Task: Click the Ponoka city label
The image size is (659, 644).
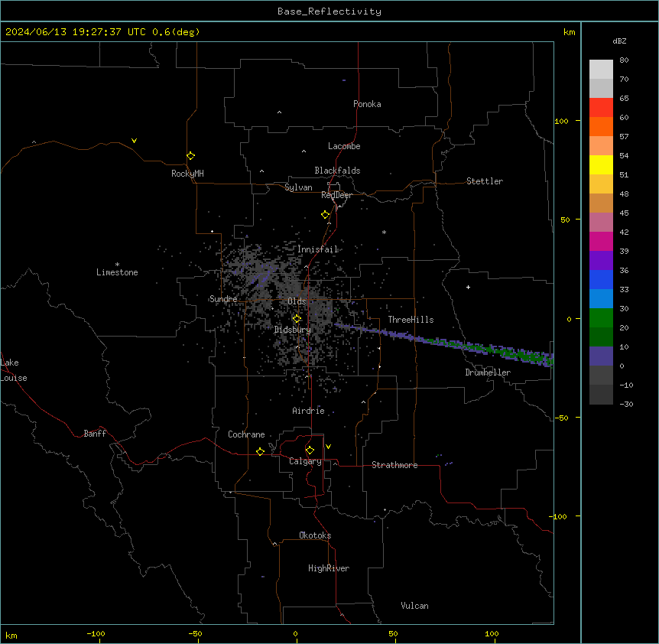Action: point(367,104)
